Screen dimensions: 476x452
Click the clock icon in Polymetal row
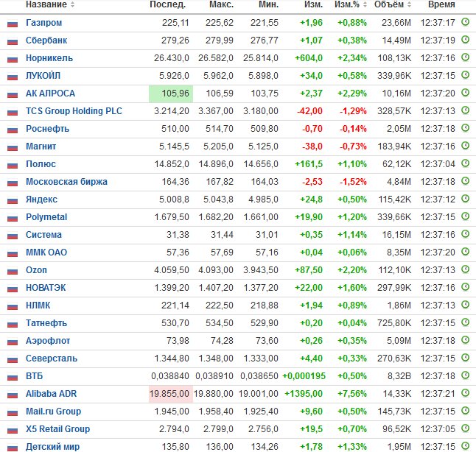tap(465, 216)
